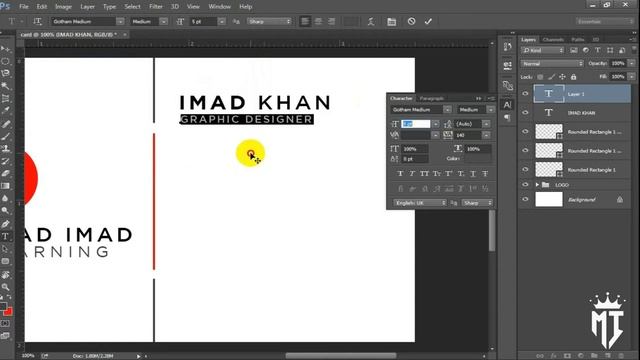Switch to the Paragraph tab
The image size is (640, 360).
click(432, 98)
